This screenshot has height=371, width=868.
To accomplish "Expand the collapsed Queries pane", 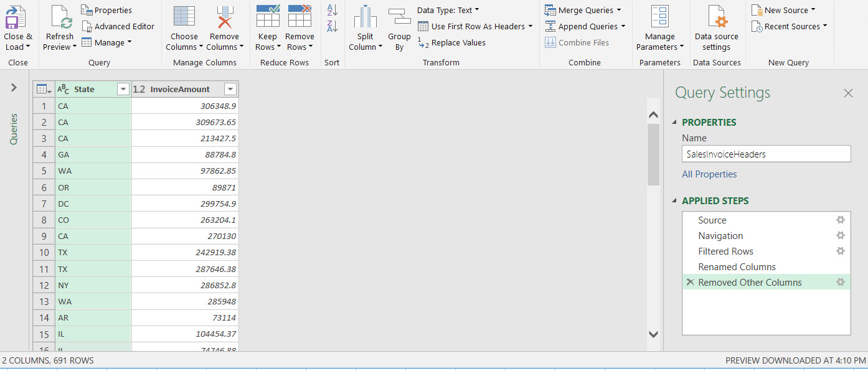I will (x=14, y=88).
